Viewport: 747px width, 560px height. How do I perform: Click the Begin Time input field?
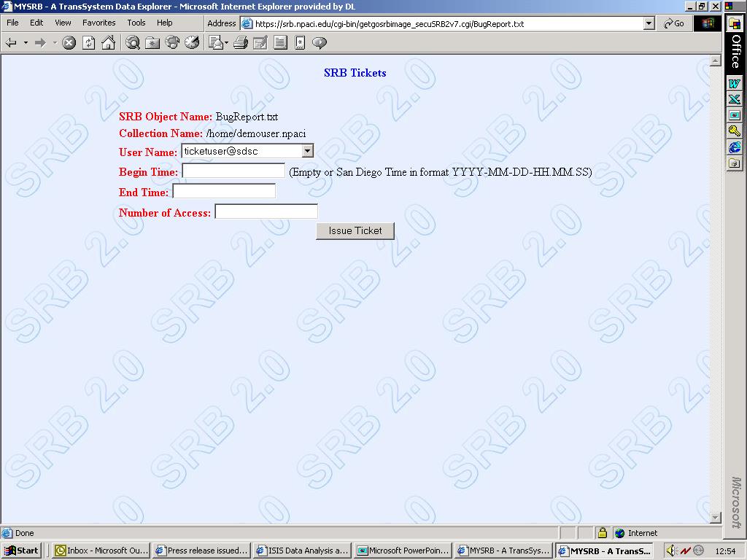[x=233, y=171]
